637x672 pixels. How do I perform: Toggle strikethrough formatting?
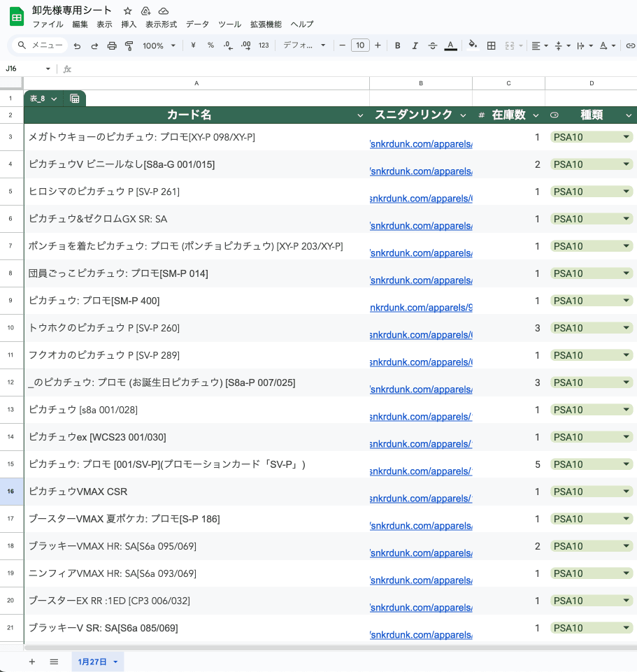click(x=433, y=45)
